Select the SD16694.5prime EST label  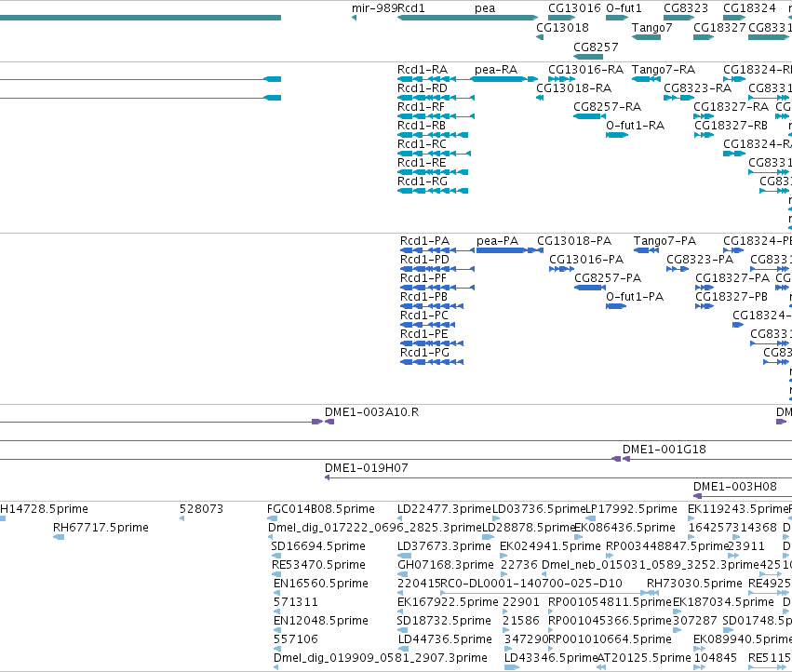pyautogui.click(x=318, y=546)
